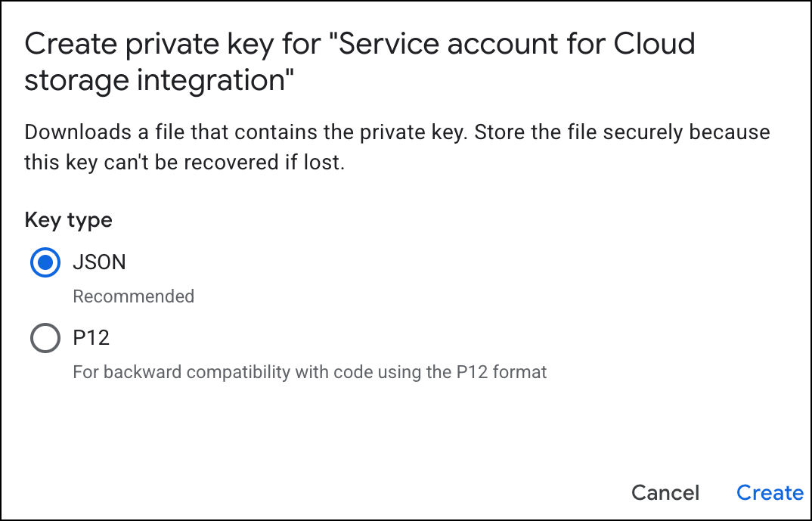This screenshot has height=521, width=812.
Task: Click the "storage integration" title line
Action: (158, 80)
